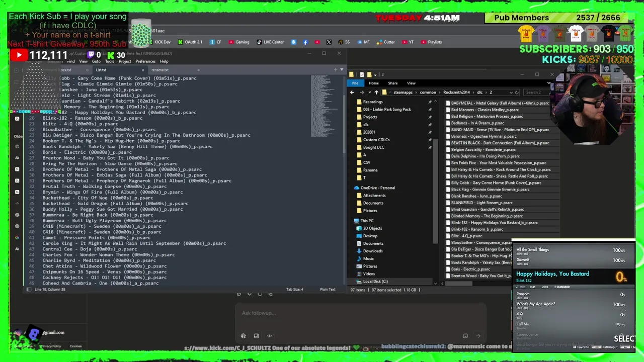Click the Ask followup input field
The image size is (644, 362).
click(x=361, y=313)
